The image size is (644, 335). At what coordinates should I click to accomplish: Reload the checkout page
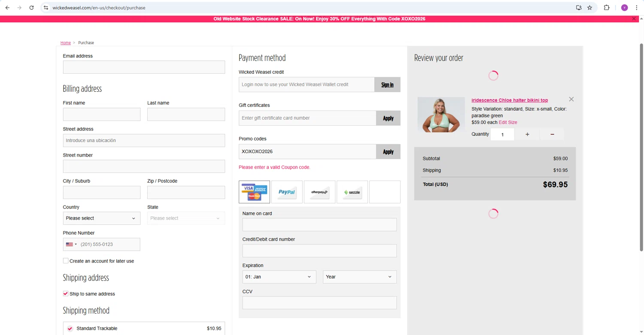point(31,8)
